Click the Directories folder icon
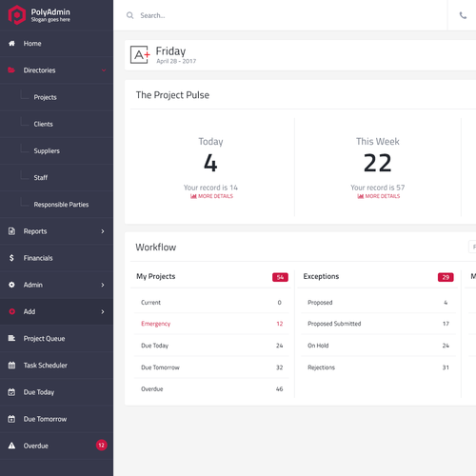Image resolution: width=476 pixels, height=476 pixels. [x=11, y=69]
